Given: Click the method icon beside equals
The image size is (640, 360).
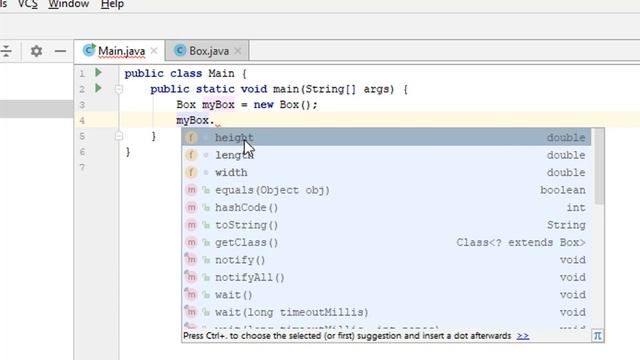Looking at the screenshot, I should (x=191, y=190).
